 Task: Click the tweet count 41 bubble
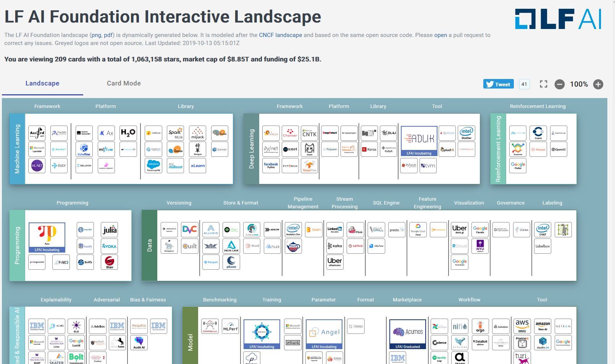(x=525, y=84)
